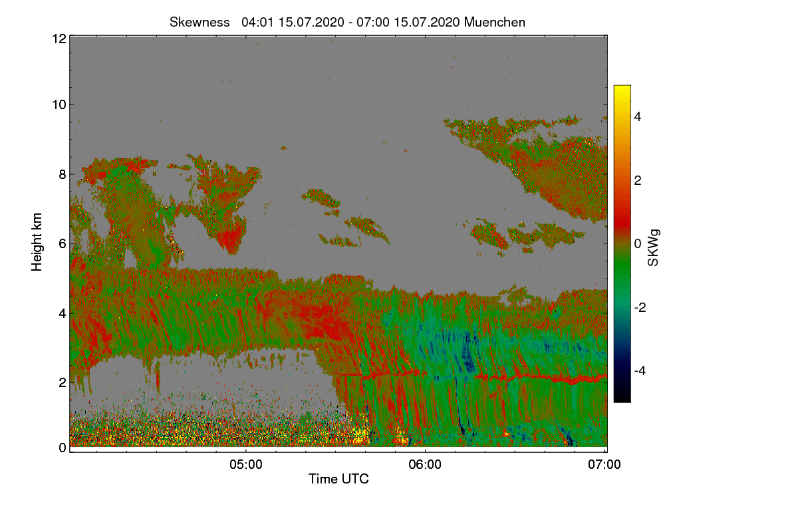Click the Height km axis label

tap(37, 242)
